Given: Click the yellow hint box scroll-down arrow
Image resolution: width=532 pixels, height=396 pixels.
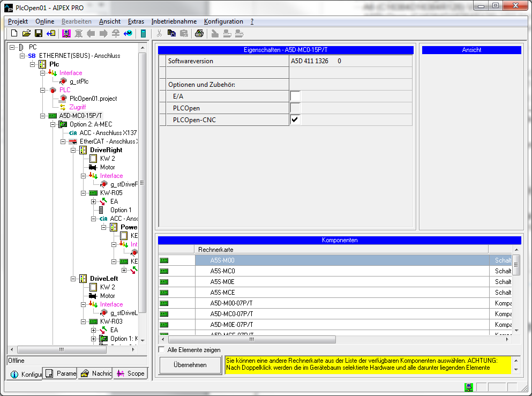Looking at the screenshot, I should [516, 370].
